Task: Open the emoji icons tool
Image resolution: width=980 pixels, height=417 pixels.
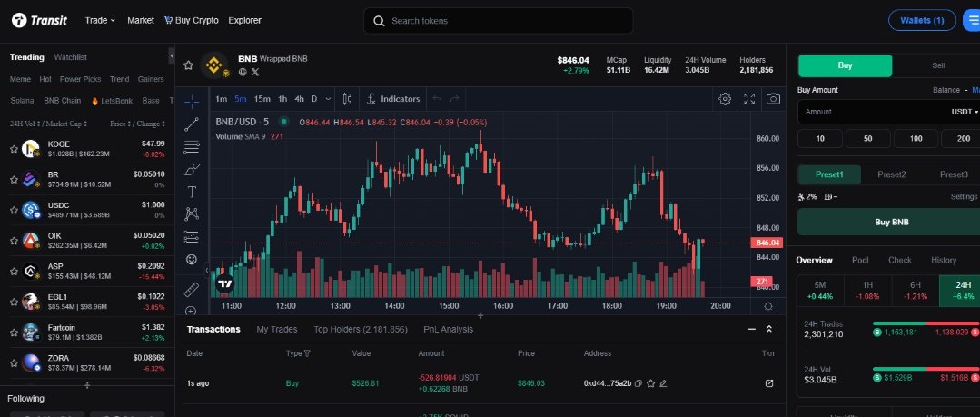Action: coord(192,259)
